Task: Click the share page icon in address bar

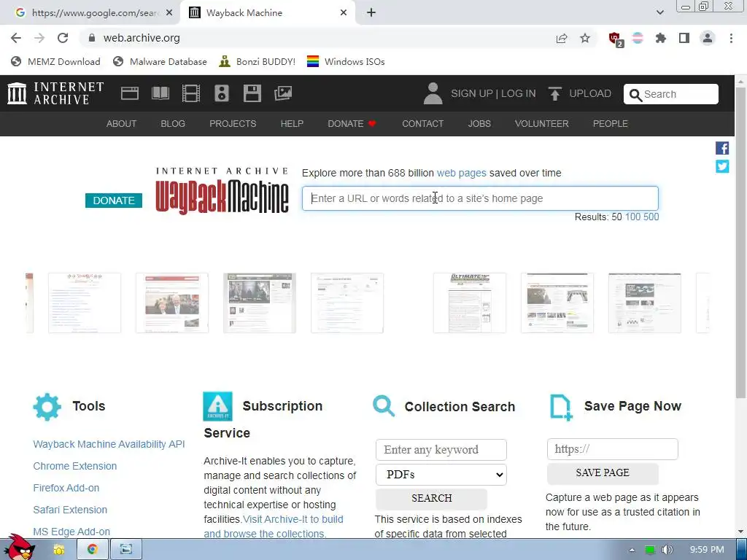Action: point(562,38)
